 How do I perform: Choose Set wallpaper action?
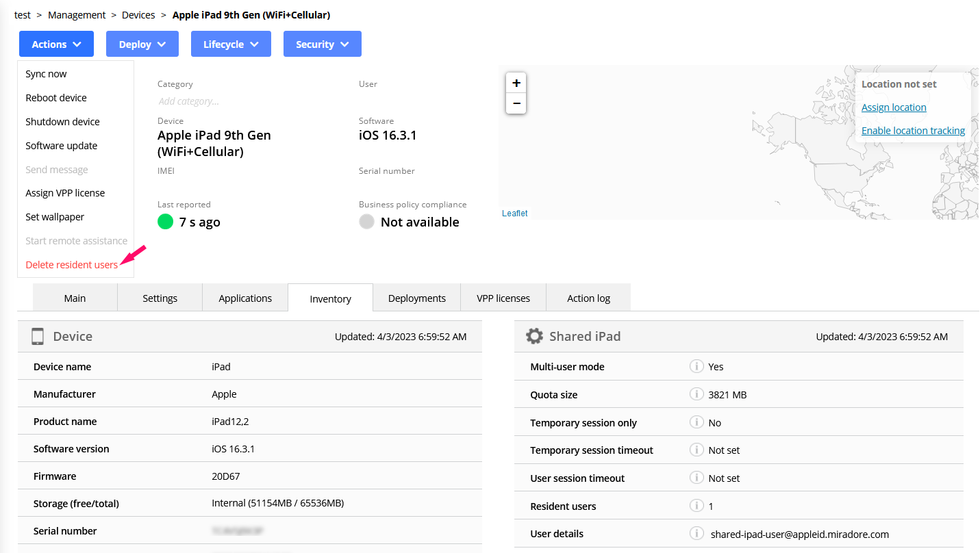[x=55, y=217]
